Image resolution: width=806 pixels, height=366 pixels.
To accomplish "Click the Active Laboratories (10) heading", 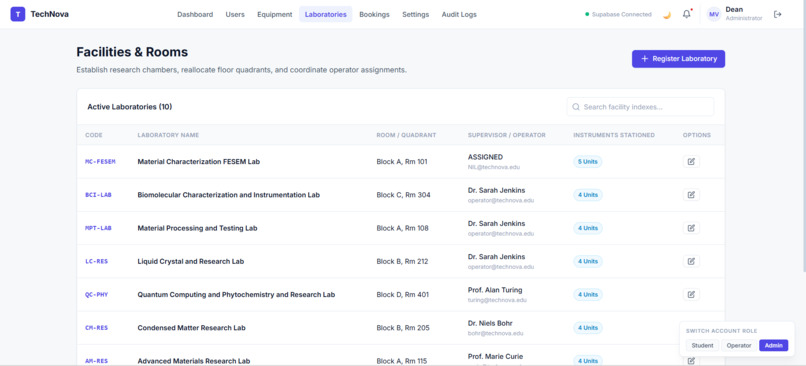I will 130,107.
